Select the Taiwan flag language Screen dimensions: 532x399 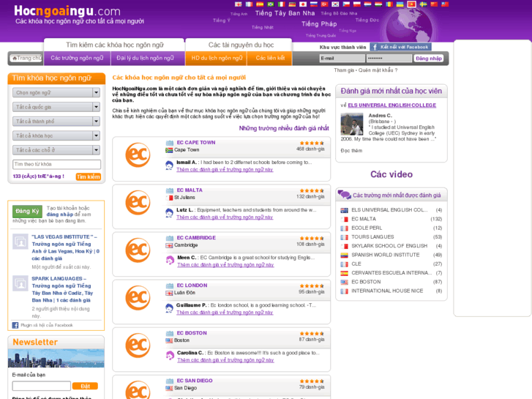click(445, 4)
